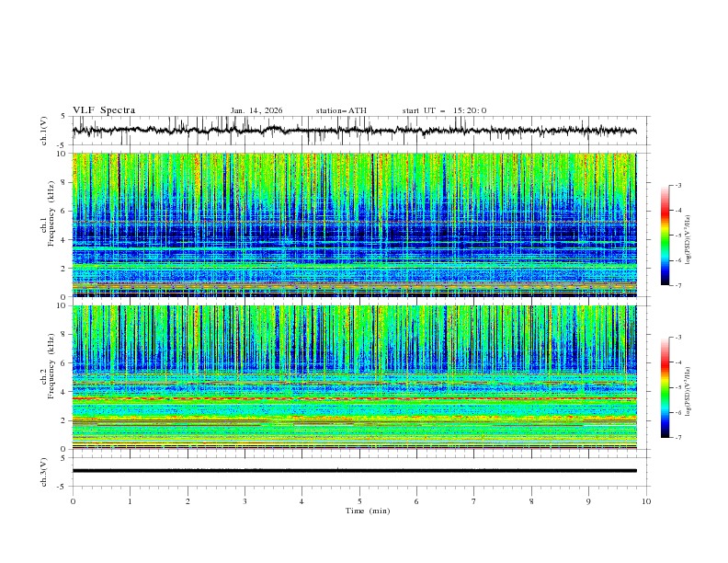This screenshot has width=728, height=563.
Task: Click the ch.2 colorbar log(PSD) label
Action: (x=688, y=392)
